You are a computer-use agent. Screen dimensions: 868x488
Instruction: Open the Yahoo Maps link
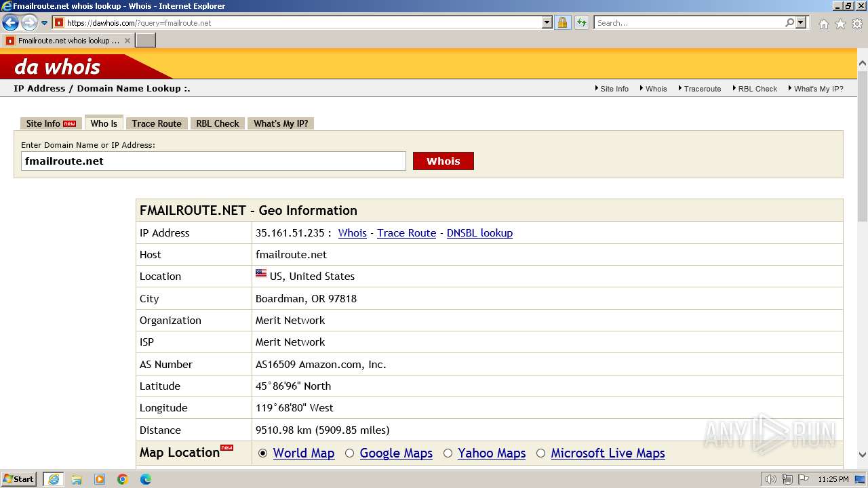tap(492, 453)
